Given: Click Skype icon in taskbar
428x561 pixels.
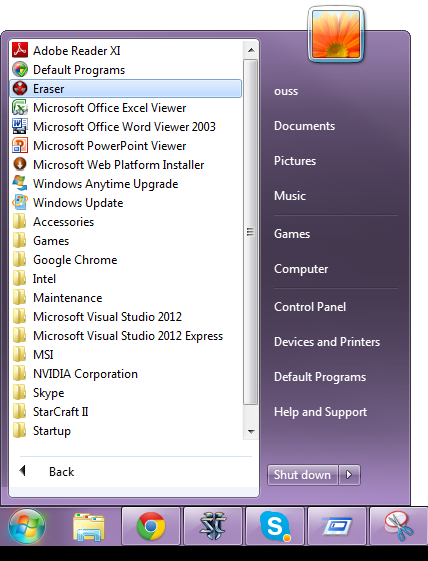Looking at the screenshot, I should 275,526.
